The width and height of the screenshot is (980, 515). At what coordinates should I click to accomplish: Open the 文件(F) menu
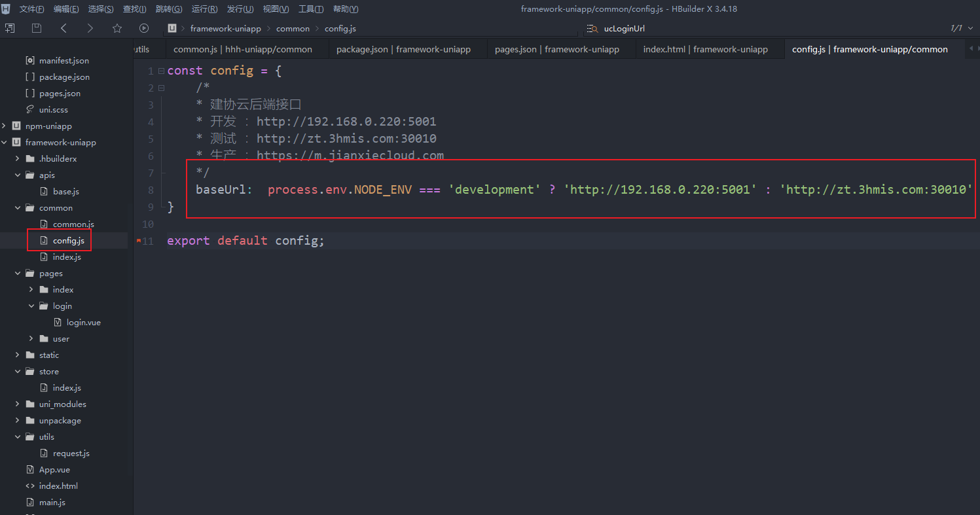pos(32,9)
